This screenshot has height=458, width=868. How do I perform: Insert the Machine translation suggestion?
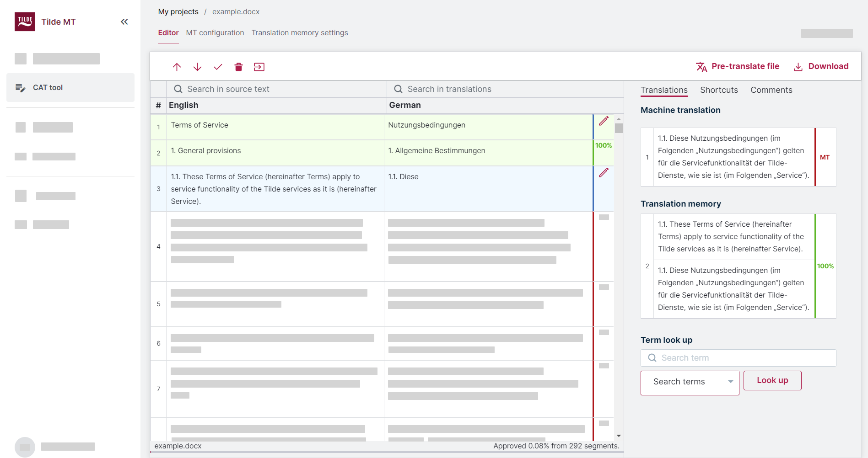pos(733,157)
